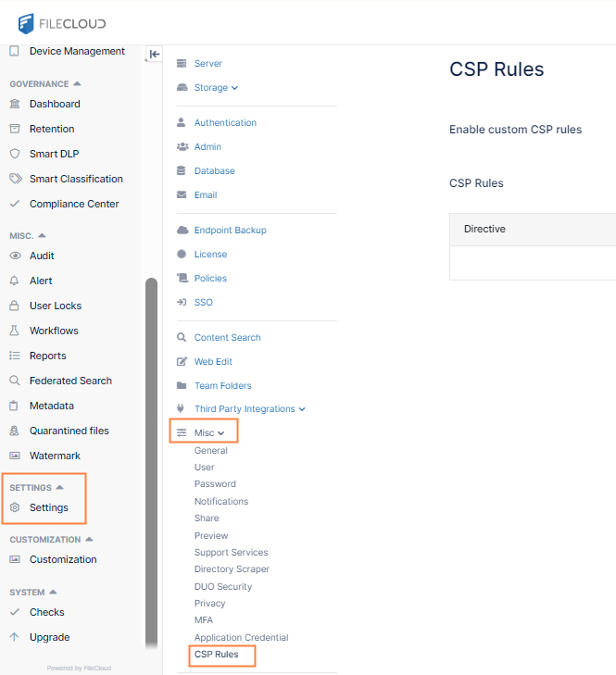Click the Upgrade arrow icon
Image resolution: width=616 pixels, height=675 pixels.
[x=14, y=637]
